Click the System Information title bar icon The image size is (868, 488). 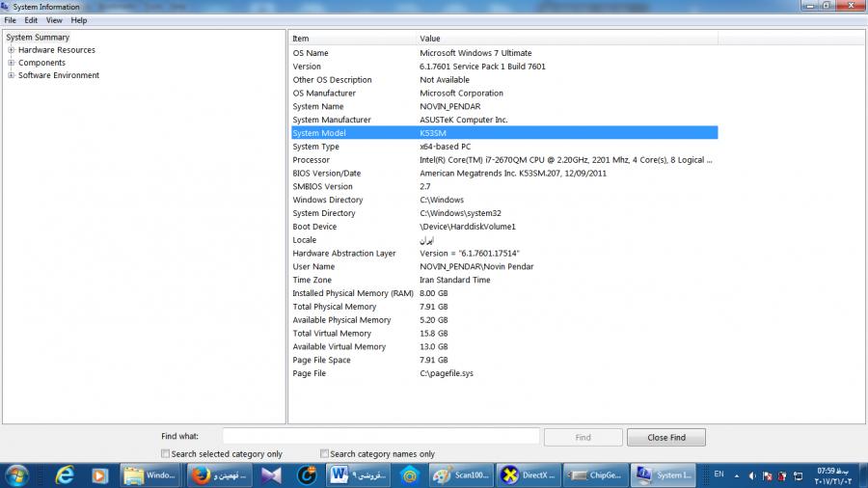(x=6, y=6)
